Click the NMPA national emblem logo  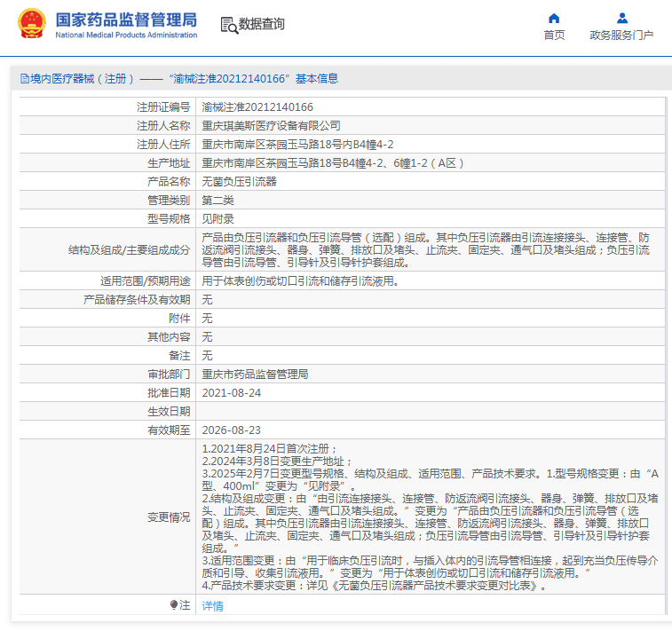[32, 24]
